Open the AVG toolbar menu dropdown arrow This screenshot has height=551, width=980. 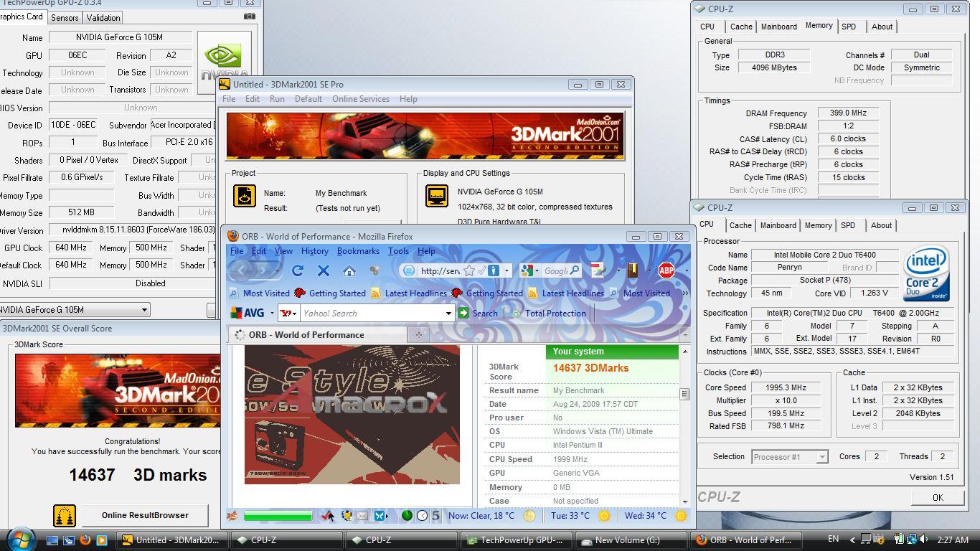click(x=272, y=313)
